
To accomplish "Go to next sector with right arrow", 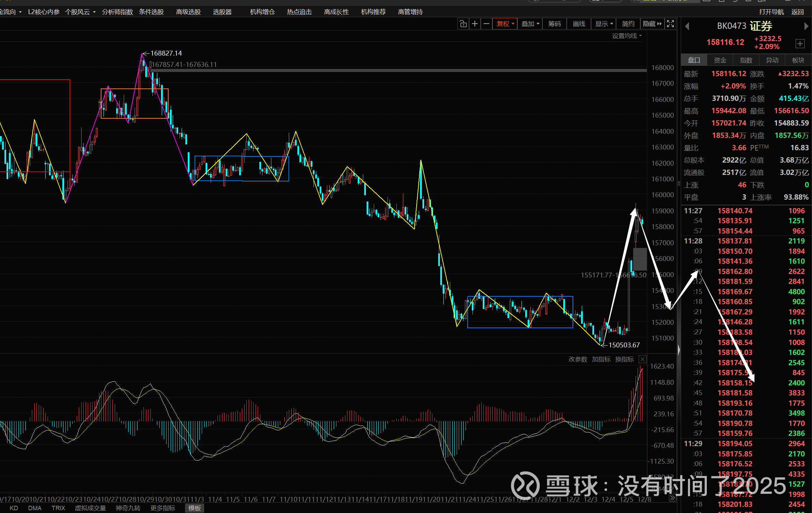I will pos(806,26).
